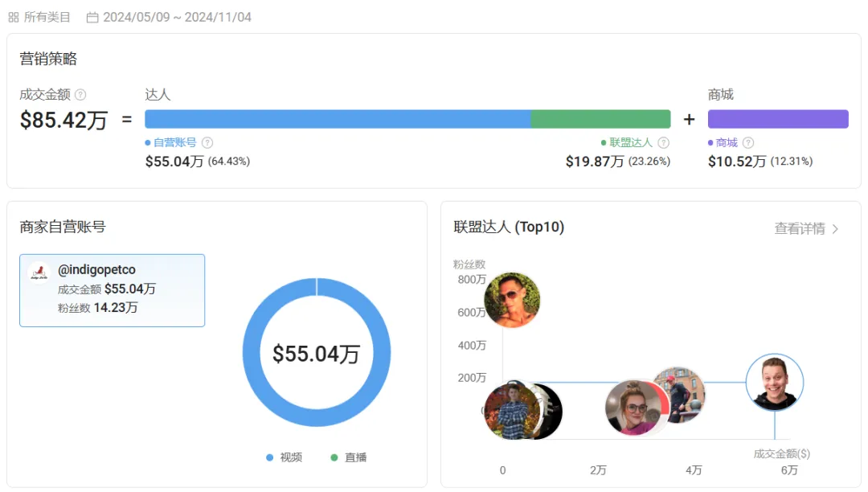868x492 pixels.
Task: Select the @indigopetco account card
Action: tap(112, 290)
